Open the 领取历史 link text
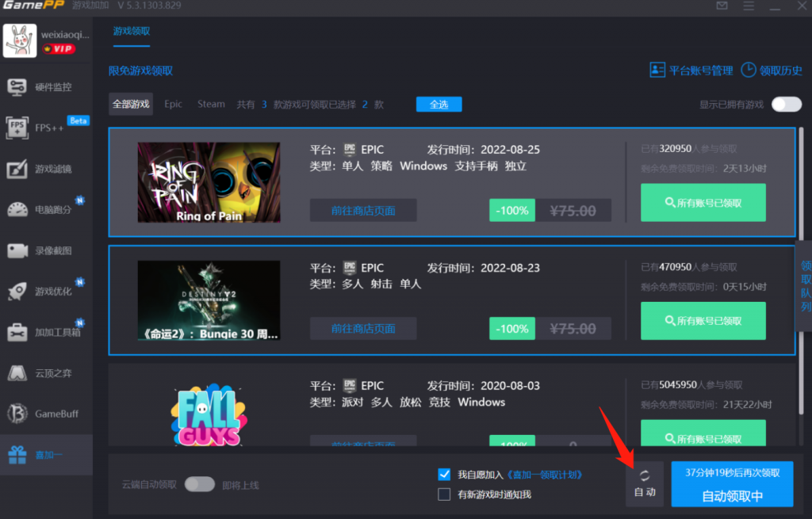This screenshot has width=812, height=519. pos(781,71)
